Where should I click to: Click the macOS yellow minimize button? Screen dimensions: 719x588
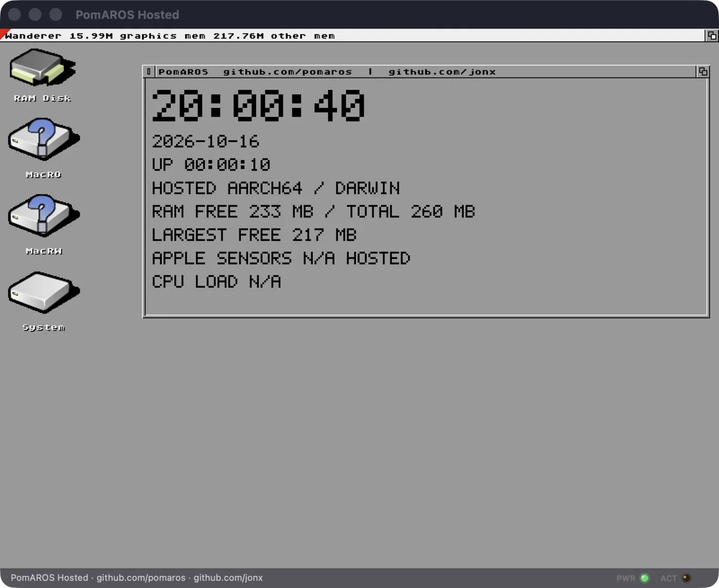point(35,14)
